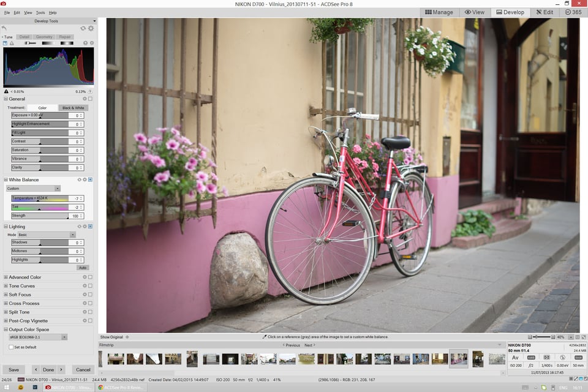This screenshot has width=588, height=392.
Task: Open the sRGB output color space dropdown
Action: pyautogui.click(x=38, y=337)
